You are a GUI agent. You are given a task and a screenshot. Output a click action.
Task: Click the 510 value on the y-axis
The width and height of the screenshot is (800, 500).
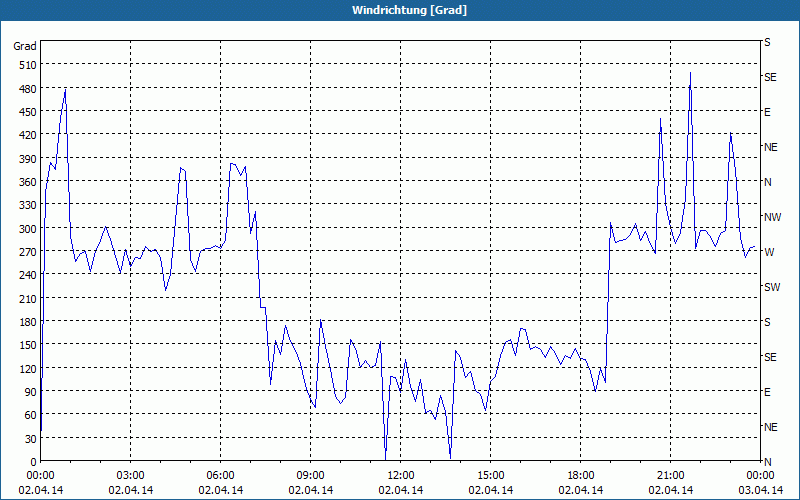pos(29,65)
